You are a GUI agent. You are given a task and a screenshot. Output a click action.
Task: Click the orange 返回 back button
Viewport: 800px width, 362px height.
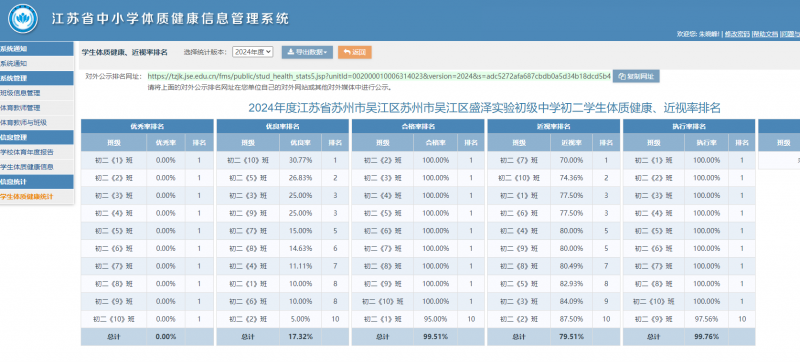click(355, 52)
